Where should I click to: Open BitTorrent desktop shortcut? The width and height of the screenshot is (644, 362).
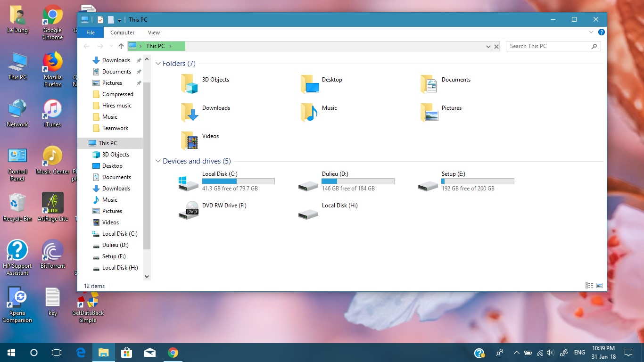tap(52, 255)
